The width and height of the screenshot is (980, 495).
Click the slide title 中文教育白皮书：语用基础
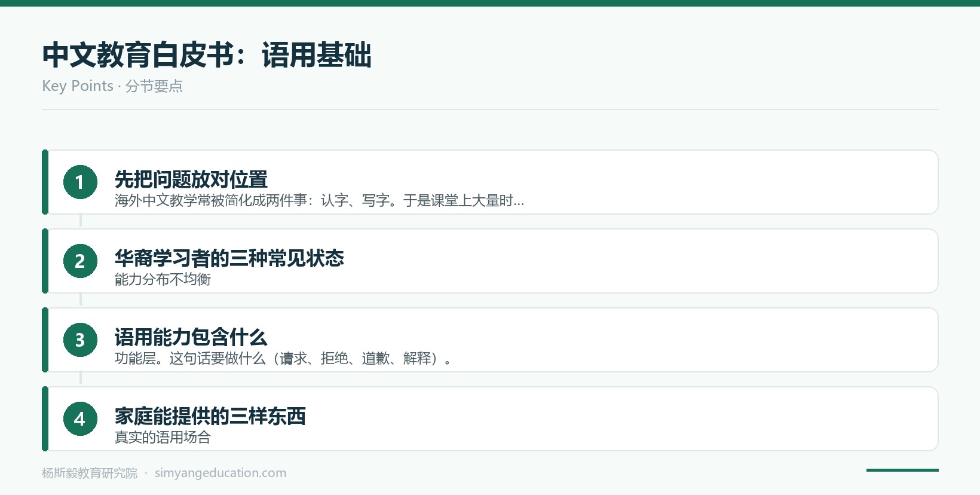pyautogui.click(x=207, y=55)
